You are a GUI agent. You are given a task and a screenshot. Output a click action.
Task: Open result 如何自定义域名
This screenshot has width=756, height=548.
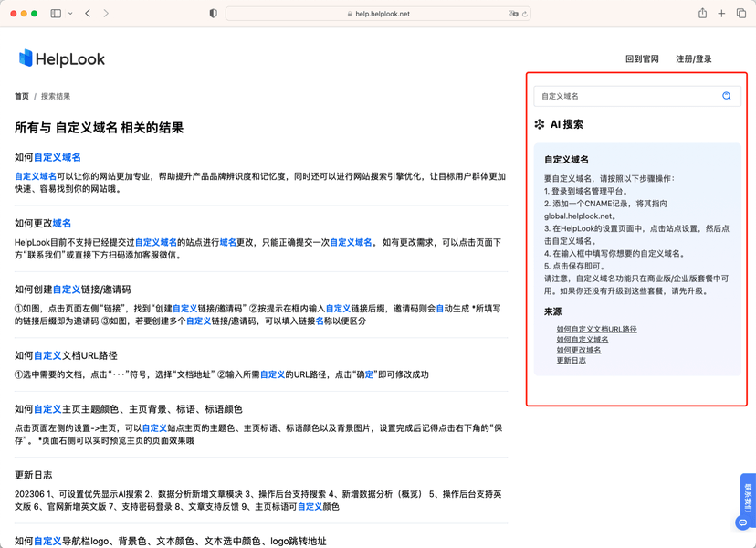(x=47, y=157)
